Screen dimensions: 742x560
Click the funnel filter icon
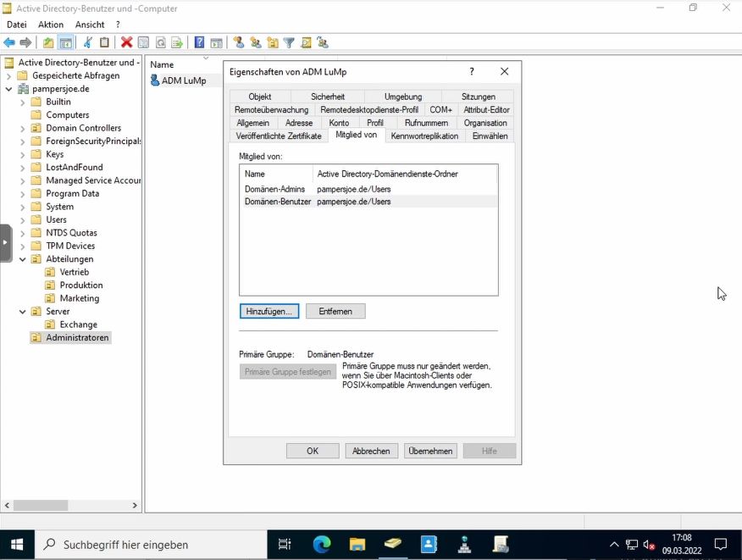289,42
